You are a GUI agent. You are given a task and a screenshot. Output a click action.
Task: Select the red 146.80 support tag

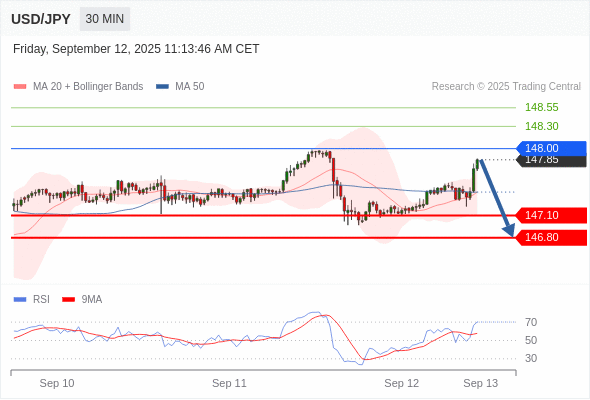coord(551,237)
